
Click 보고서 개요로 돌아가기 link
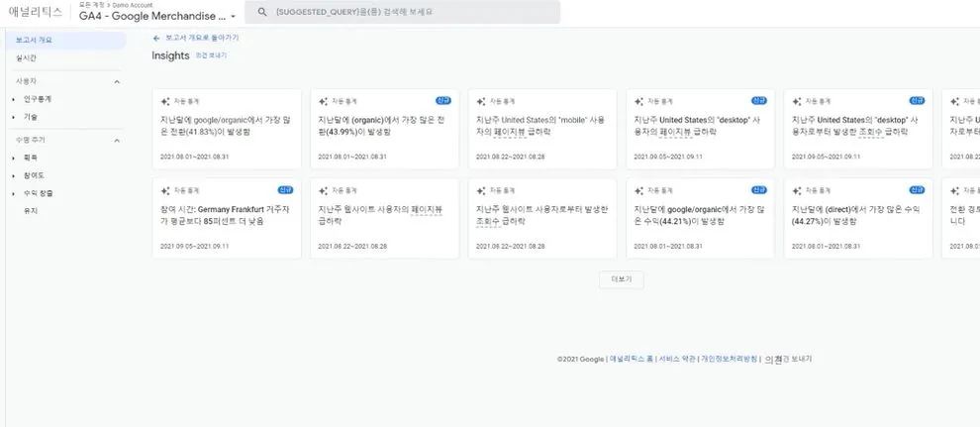coord(202,38)
